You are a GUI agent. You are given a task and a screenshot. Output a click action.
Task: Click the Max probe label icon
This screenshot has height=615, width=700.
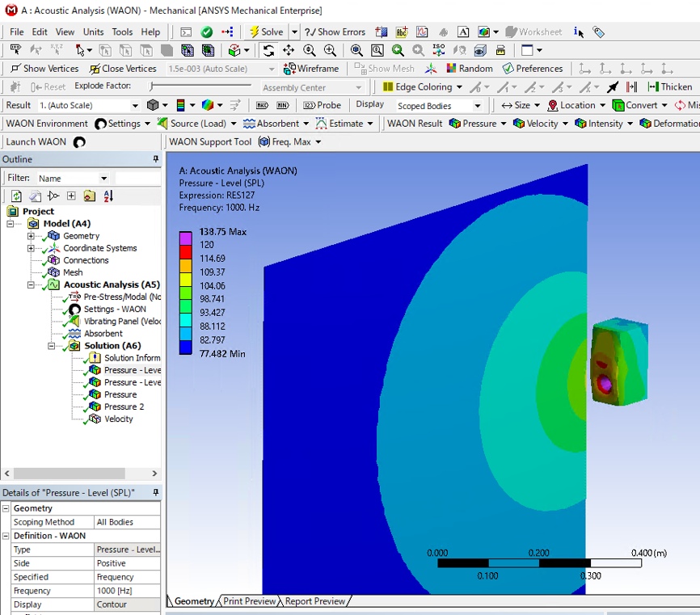point(262,105)
